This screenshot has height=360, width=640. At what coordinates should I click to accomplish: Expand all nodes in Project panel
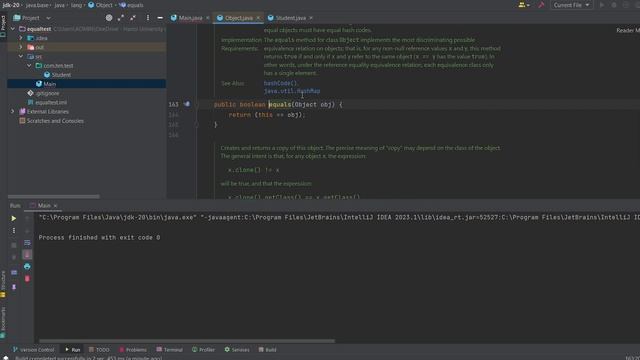pos(121,18)
